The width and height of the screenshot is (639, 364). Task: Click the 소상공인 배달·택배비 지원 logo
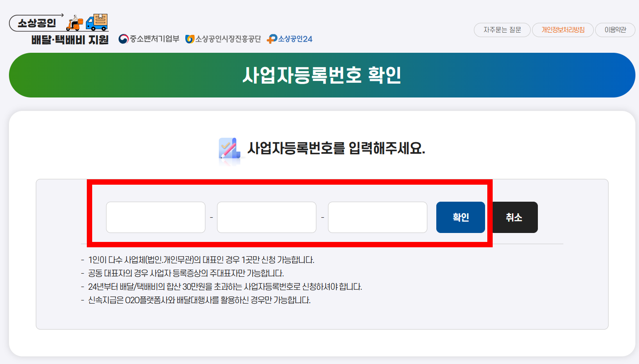click(x=59, y=29)
